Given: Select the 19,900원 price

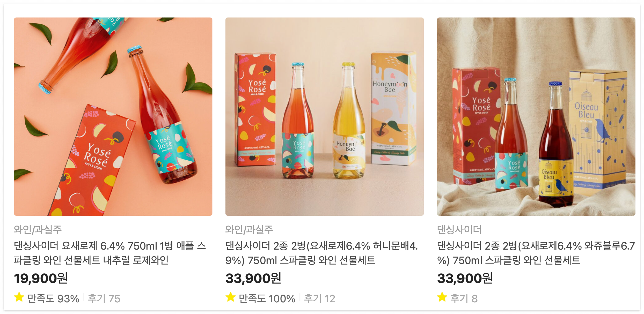Looking at the screenshot, I should pos(41,279).
